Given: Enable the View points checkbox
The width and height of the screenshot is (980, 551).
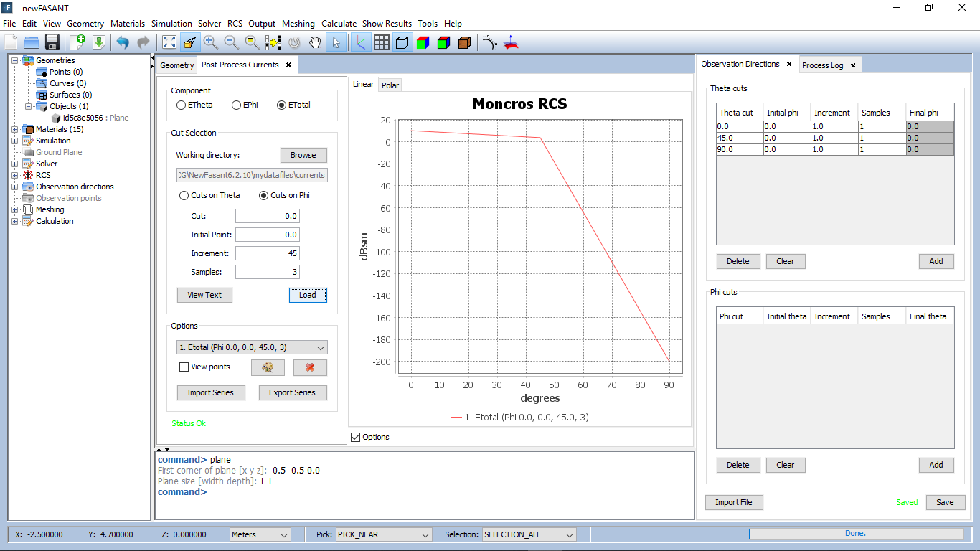Looking at the screenshot, I should [x=184, y=367].
